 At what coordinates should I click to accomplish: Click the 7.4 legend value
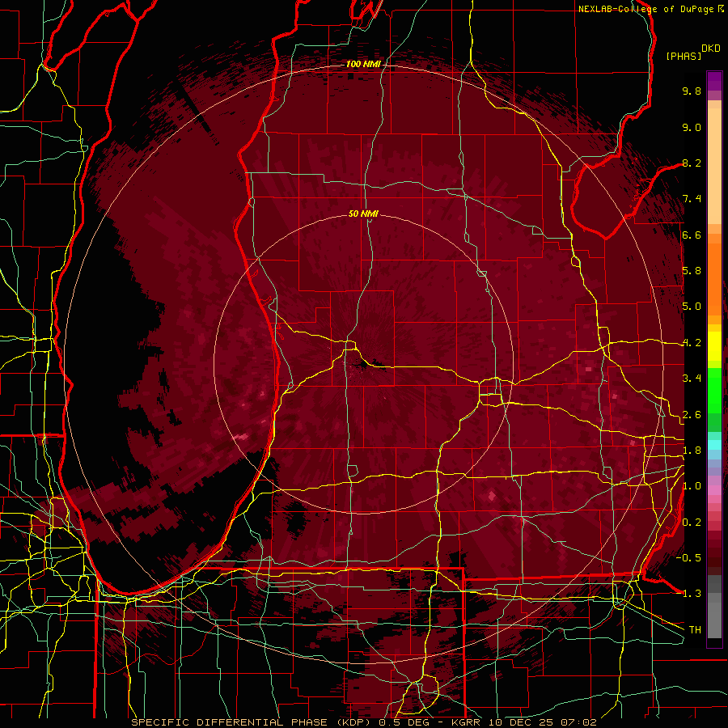(x=692, y=199)
